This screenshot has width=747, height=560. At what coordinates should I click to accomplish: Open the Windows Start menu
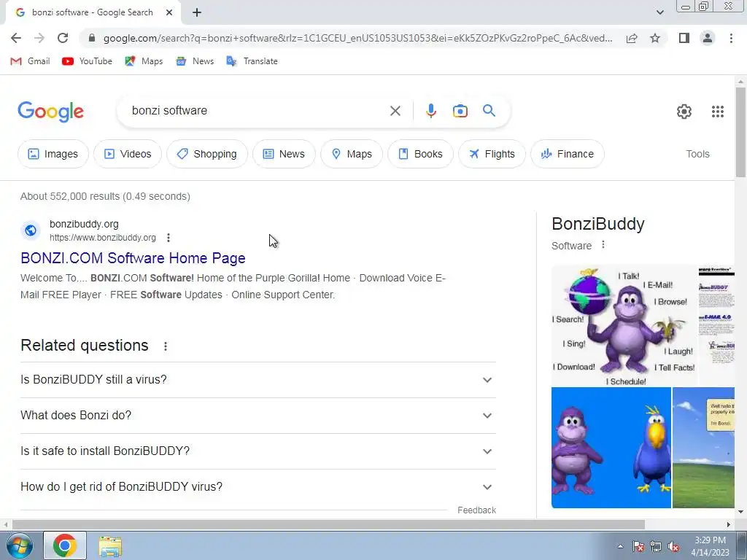tap(20, 545)
